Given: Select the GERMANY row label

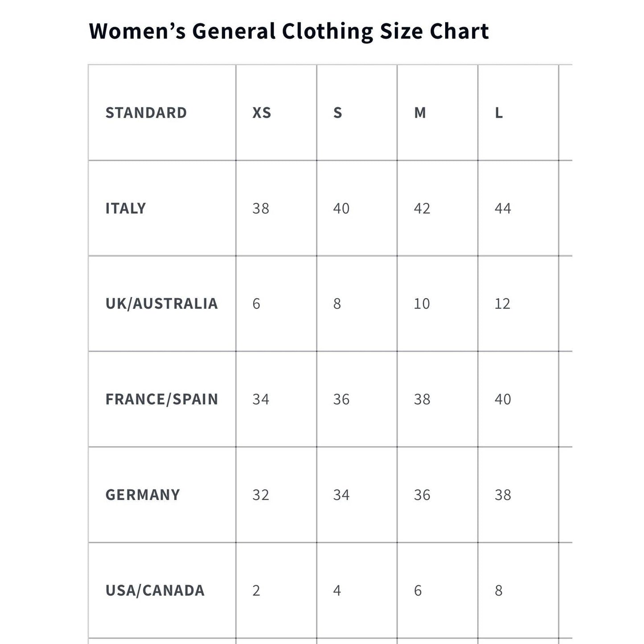Looking at the screenshot, I should (143, 495).
